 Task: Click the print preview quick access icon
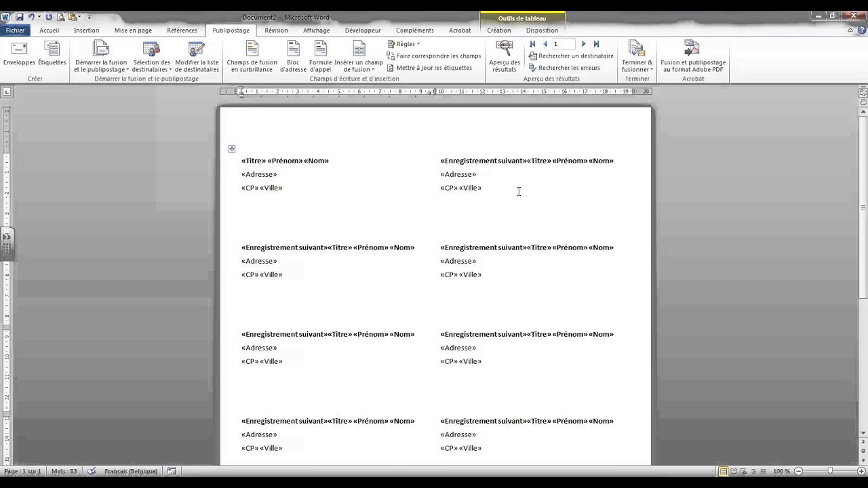point(60,17)
